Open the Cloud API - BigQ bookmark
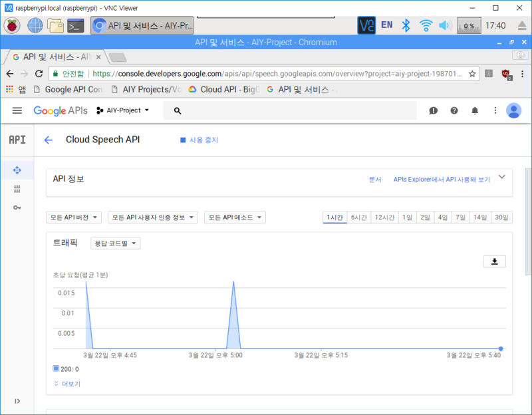 pos(224,89)
